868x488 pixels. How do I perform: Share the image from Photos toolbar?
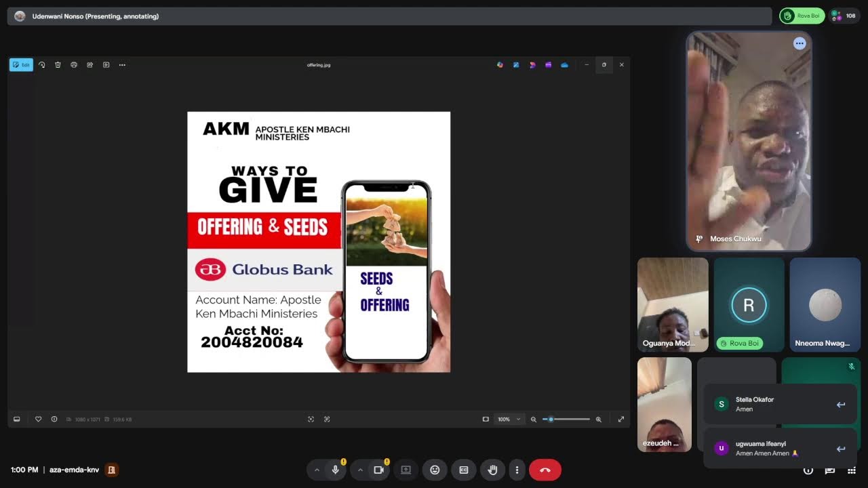tap(90, 65)
